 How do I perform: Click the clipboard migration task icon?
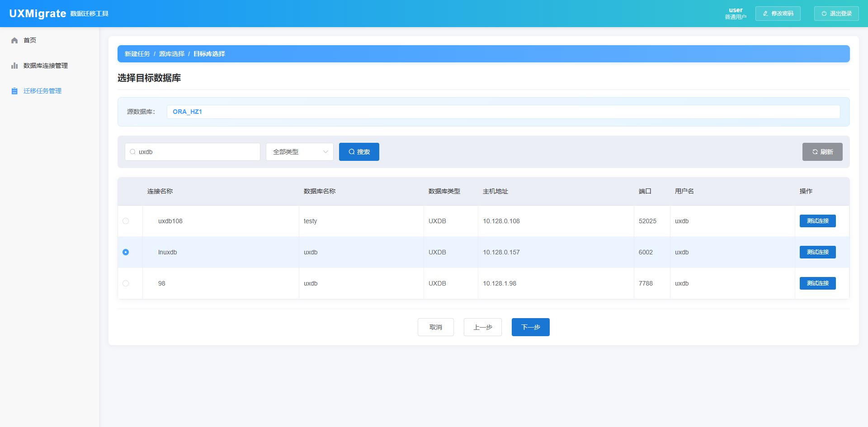14,91
